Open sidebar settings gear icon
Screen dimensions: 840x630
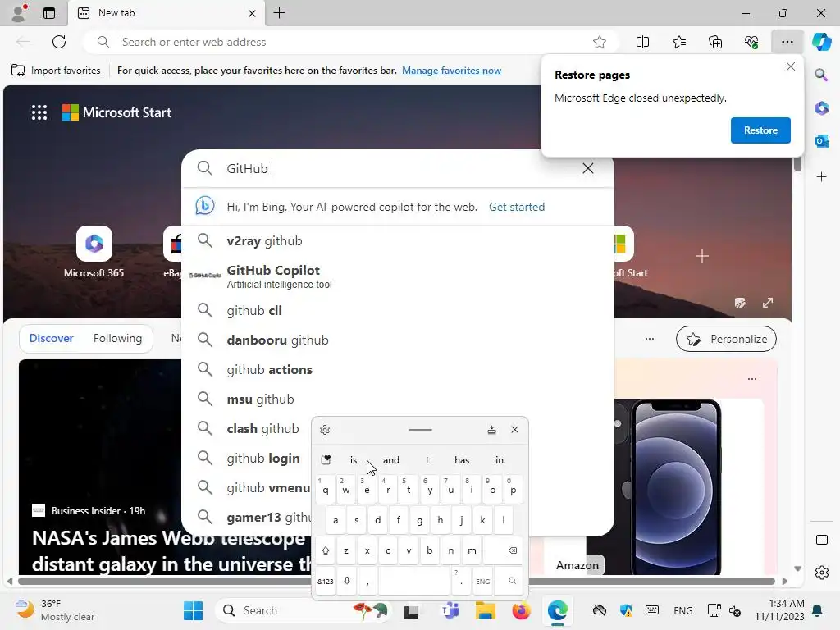click(x=822, y=573)
